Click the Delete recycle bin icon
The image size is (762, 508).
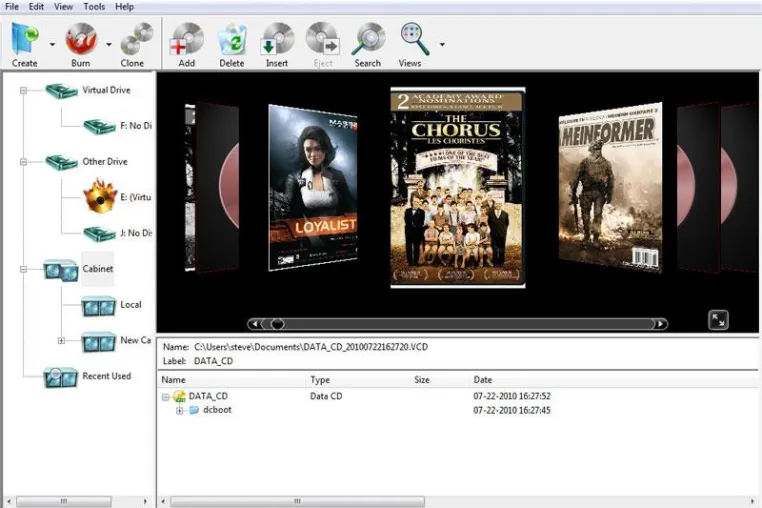point(232,40)
